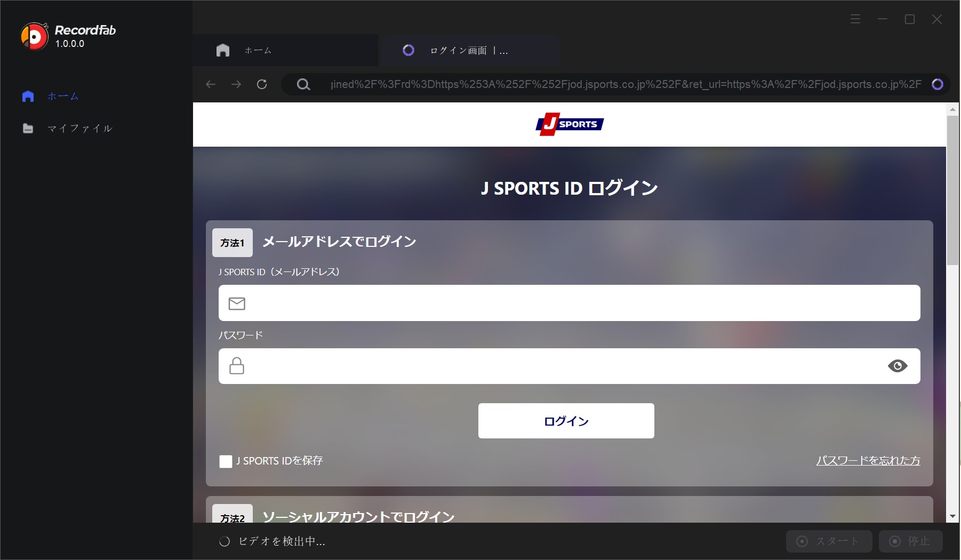
Task: Click the vertical scrollbar thumb
Action: (952, 190)
